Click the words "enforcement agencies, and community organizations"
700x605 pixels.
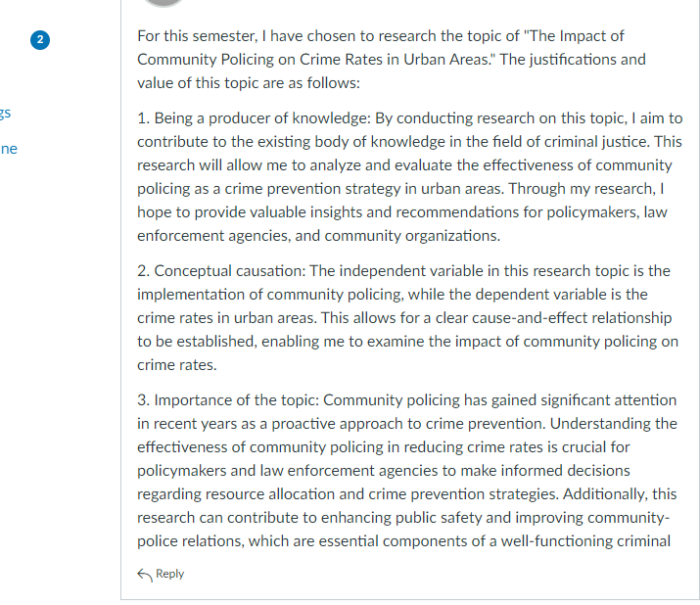coord(318,236)
